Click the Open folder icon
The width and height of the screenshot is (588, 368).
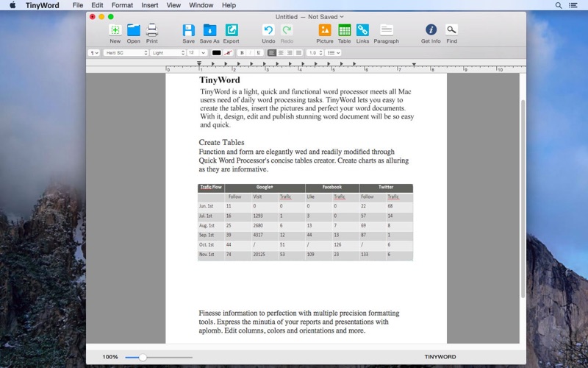click(x=134, y=30)
